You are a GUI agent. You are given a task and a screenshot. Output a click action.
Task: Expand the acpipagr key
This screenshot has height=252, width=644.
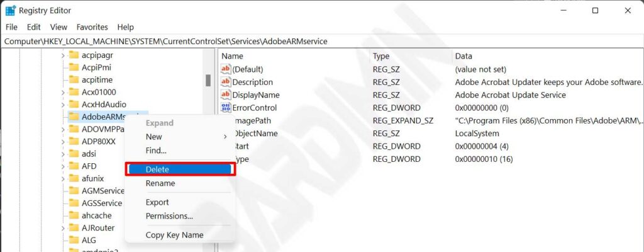(x=63, y=55)
